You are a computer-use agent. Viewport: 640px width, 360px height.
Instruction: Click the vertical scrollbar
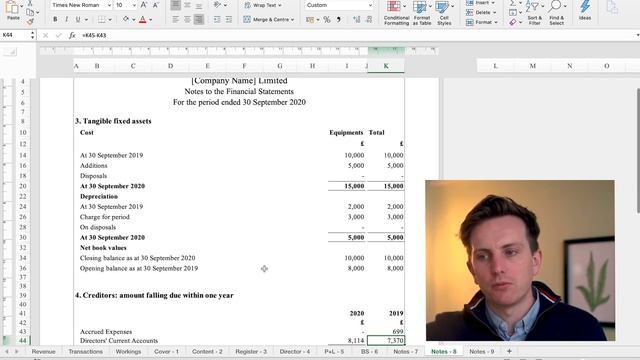(638, 150)
